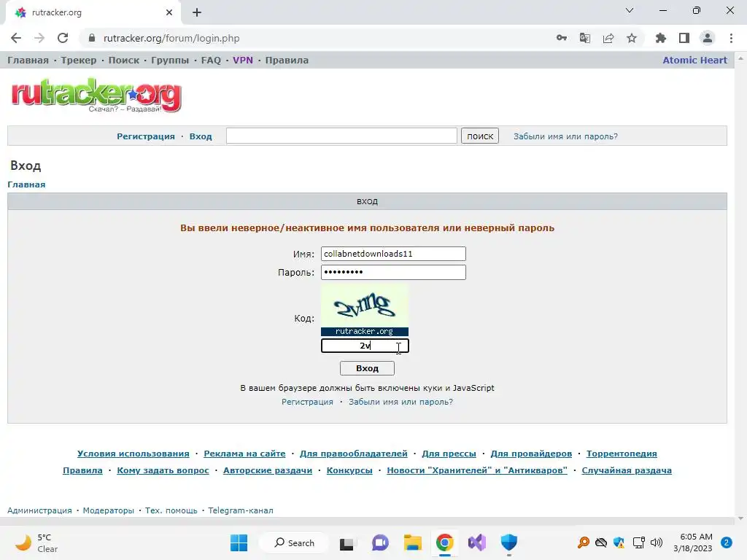
Task: Open Реклама на сайте footer link
Action: pyautogui.click(x=244, y=454)
